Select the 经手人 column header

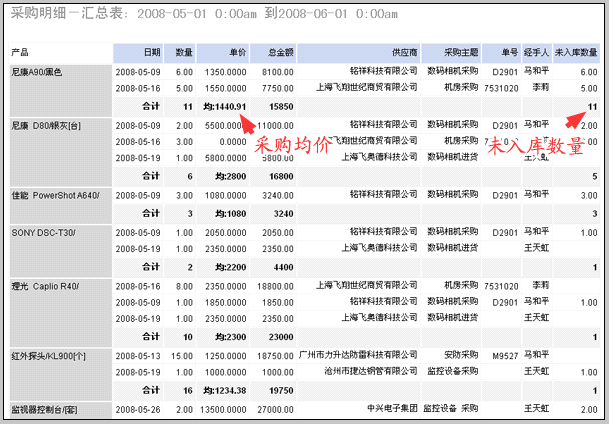pos(536,51)
